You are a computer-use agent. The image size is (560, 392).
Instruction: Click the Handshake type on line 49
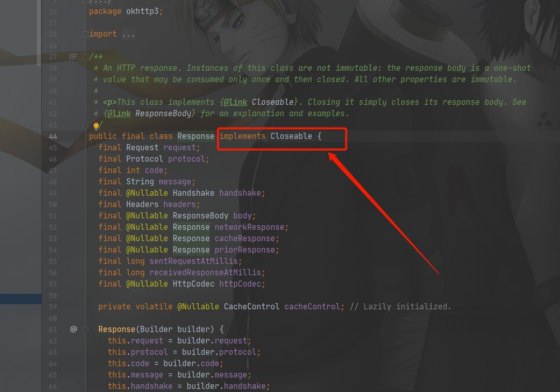pos(193,193)
